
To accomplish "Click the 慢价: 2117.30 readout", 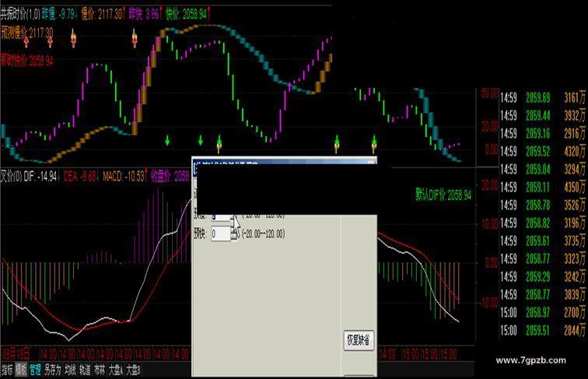I will [103, 14].
